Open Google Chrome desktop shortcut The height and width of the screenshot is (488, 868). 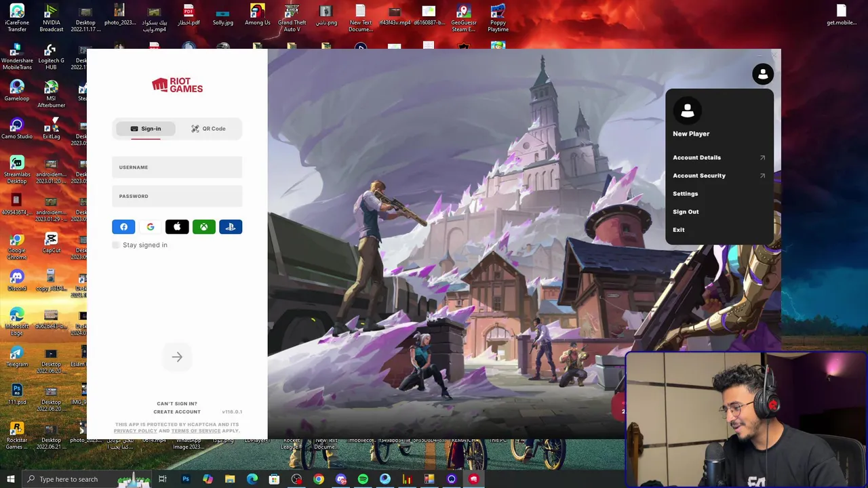17,246
